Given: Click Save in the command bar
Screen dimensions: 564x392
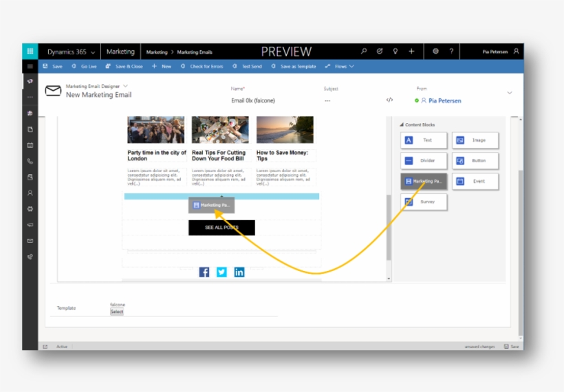Looking at the screenshot, I should (52, 67).
